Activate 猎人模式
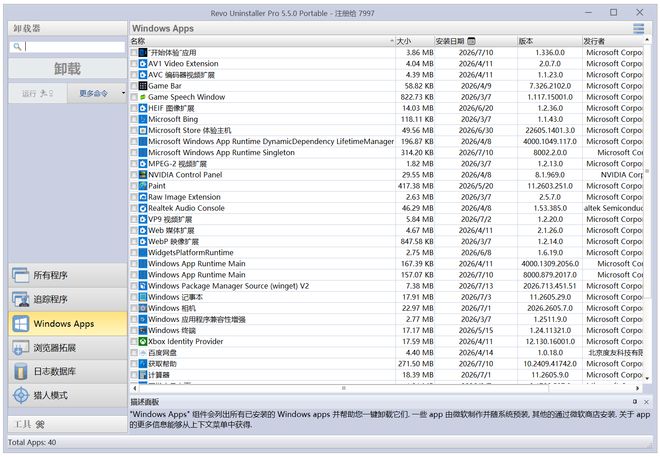Screen dimensions: 660x457 [x=67, y=395]
